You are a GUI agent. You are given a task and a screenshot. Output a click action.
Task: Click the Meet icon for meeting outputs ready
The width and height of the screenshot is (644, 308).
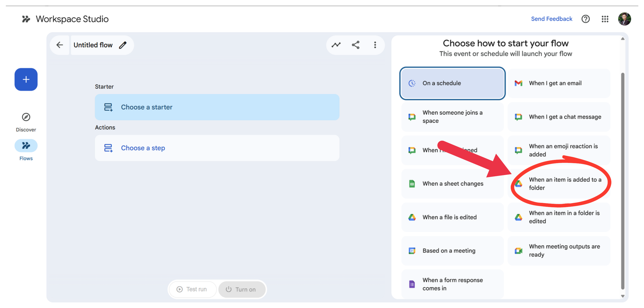pyautogui.click(x=518, y=251)
